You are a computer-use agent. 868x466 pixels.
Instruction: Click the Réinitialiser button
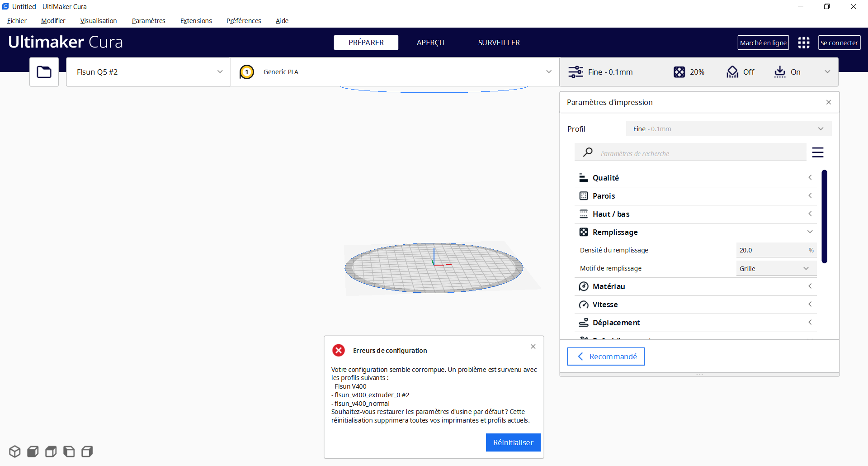click(513, 442)
